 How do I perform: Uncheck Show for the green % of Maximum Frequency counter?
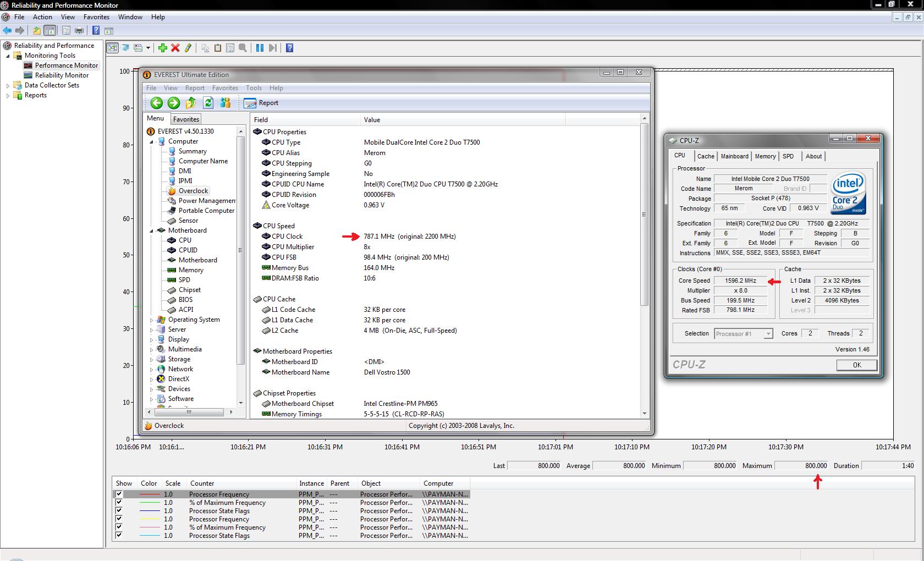click(118, 502)
